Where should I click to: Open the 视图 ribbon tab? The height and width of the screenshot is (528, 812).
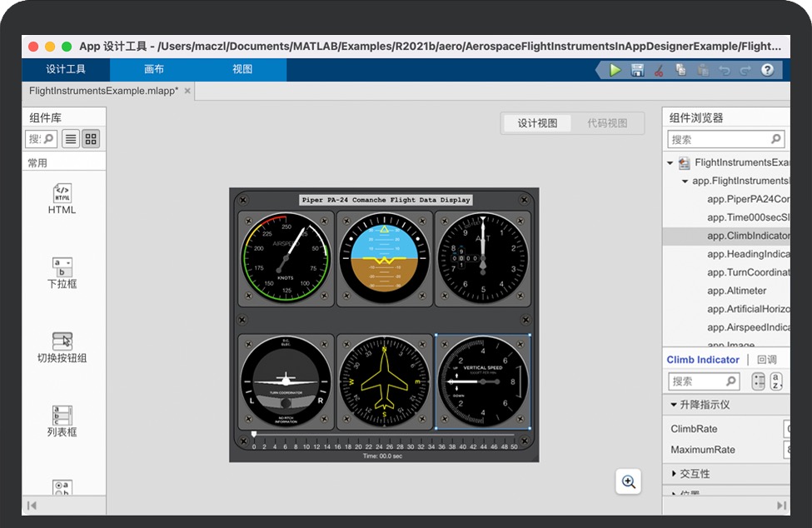pos(242,70)
